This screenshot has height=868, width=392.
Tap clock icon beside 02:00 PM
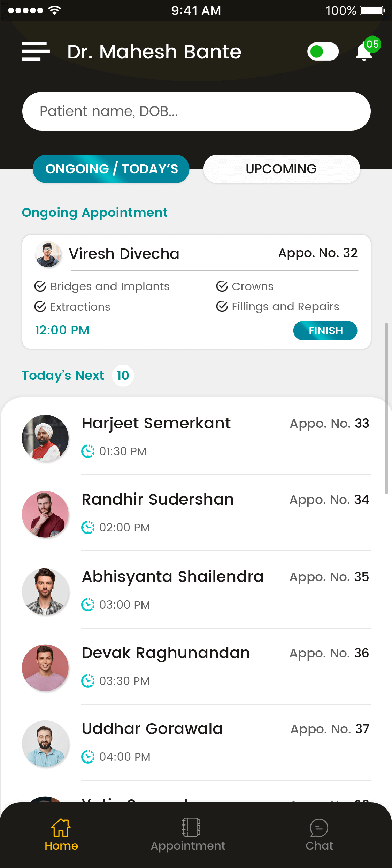click(88, 527)
